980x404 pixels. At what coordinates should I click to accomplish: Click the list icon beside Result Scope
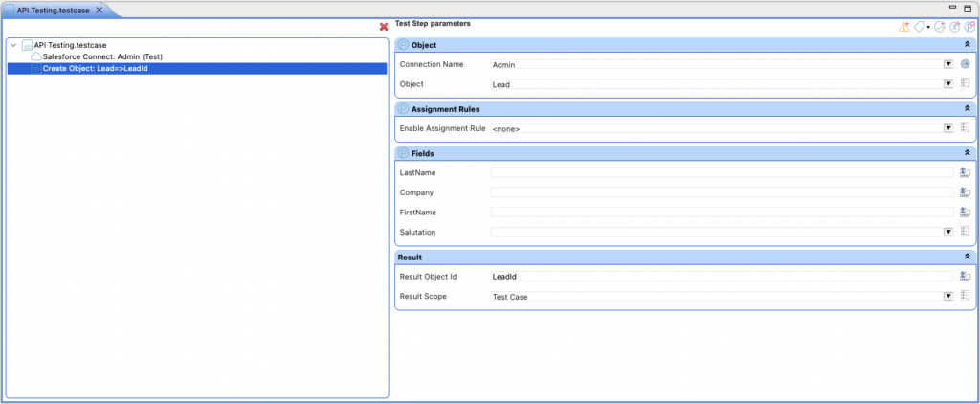pyautogui.click(x=965, y=296)
